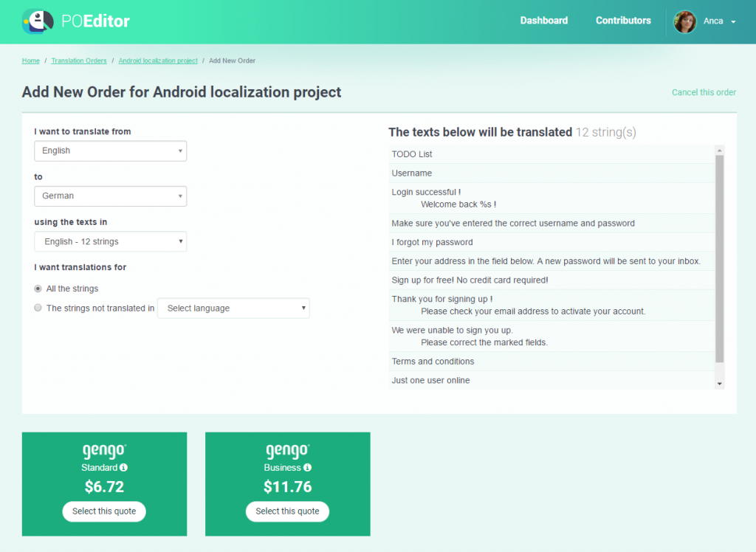Open Anca's profile avatar image
Viewport: 756px width, 552px height.
coord(684,21)
